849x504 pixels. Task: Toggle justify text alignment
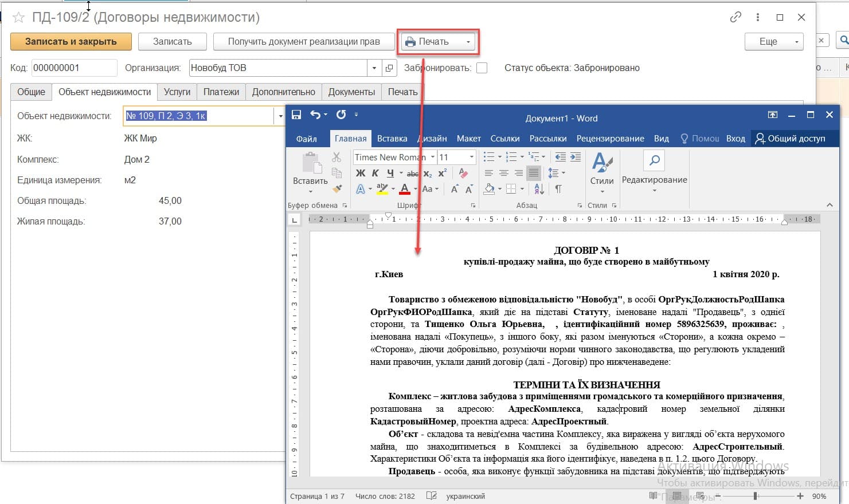(x=533, y=173)
